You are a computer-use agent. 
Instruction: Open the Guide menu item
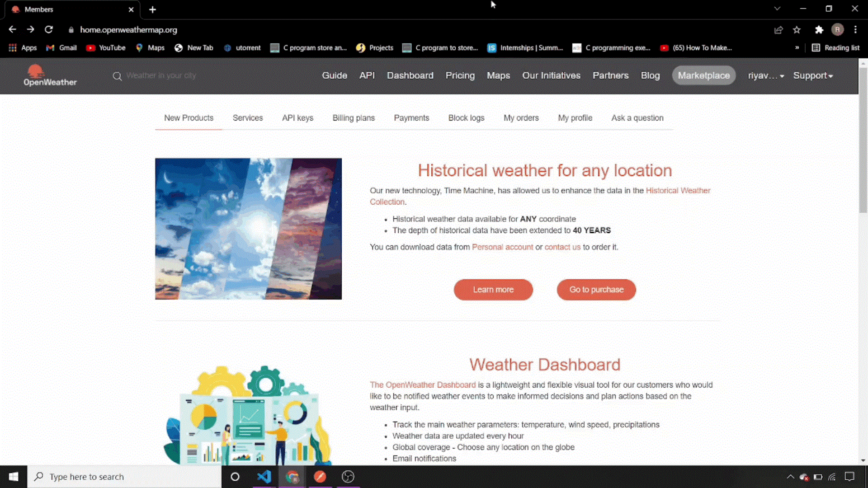coord(335,76)
